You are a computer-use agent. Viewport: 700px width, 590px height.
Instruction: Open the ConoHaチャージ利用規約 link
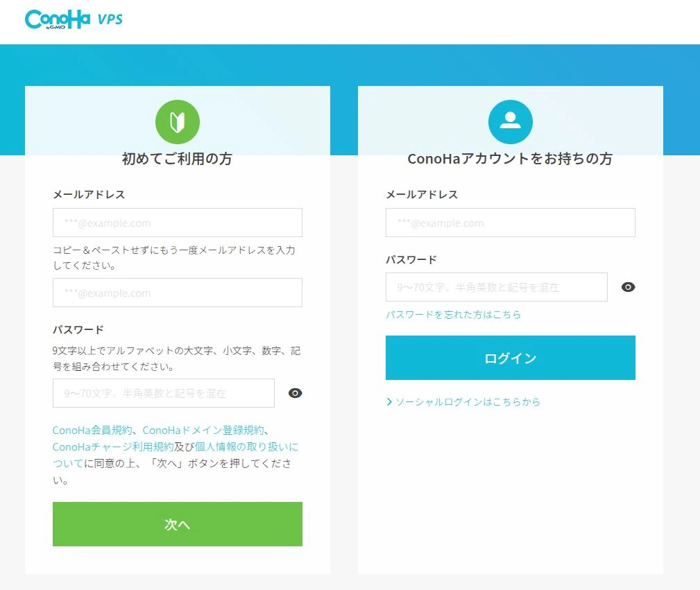tap(113, 446)
